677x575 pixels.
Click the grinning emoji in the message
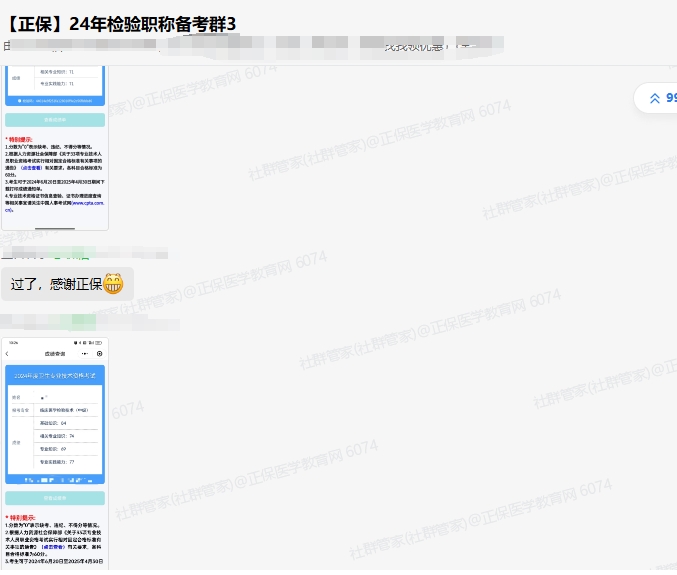112,285
